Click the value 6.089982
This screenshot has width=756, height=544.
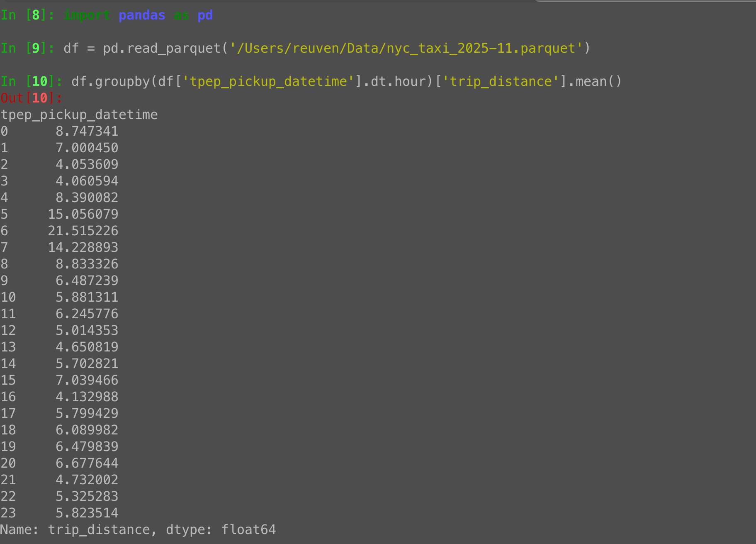[87, 430]
